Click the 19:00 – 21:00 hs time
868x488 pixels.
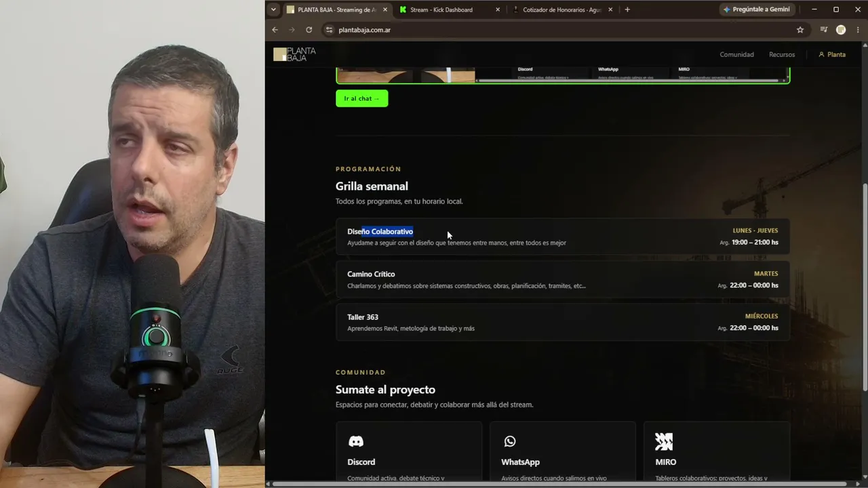(x=755, y=242)
